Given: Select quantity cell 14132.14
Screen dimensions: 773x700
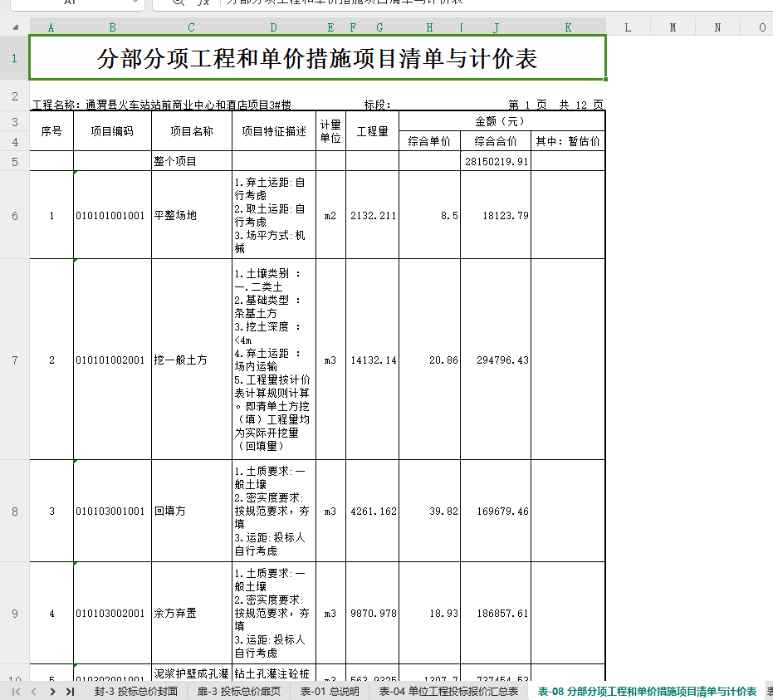Looking at the screenshot, I should pyautogui.click(x=372, y=360).
